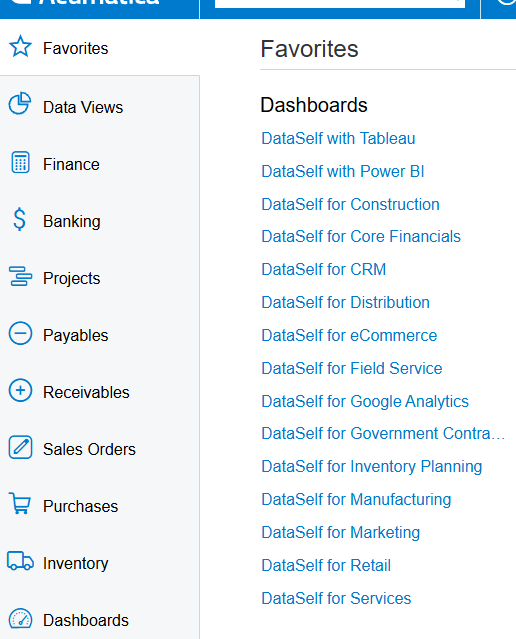Select the Purchases cart icon
Screen dimensions: 516x639
point(20,504)
